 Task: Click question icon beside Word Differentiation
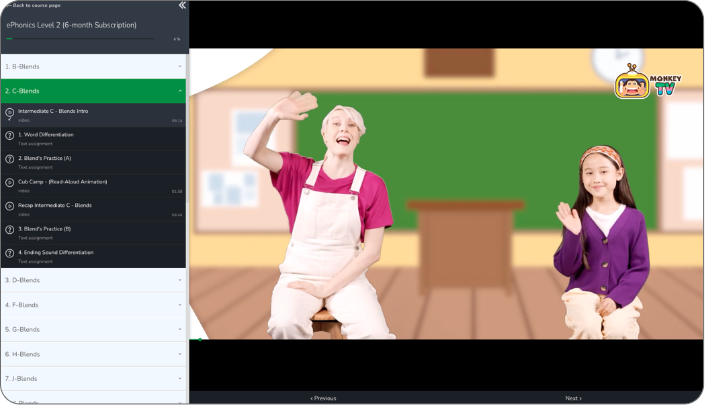[x=9, y=138]
